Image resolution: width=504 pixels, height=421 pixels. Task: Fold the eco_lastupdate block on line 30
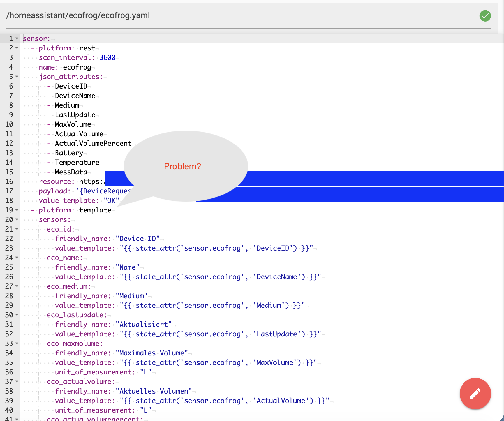pyautogui.click(x=17, y=315)
